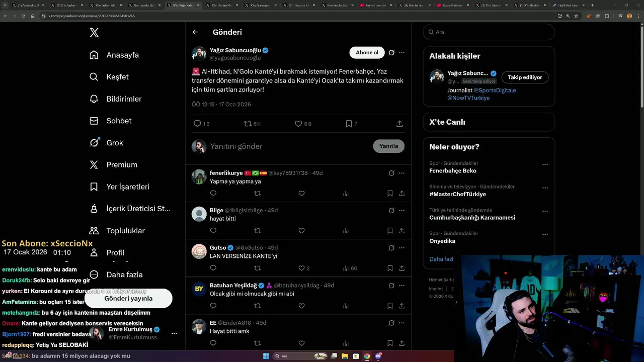Open more options on Gutso's reply
This screenshot has width=644, height=362.
click(401, 248)
